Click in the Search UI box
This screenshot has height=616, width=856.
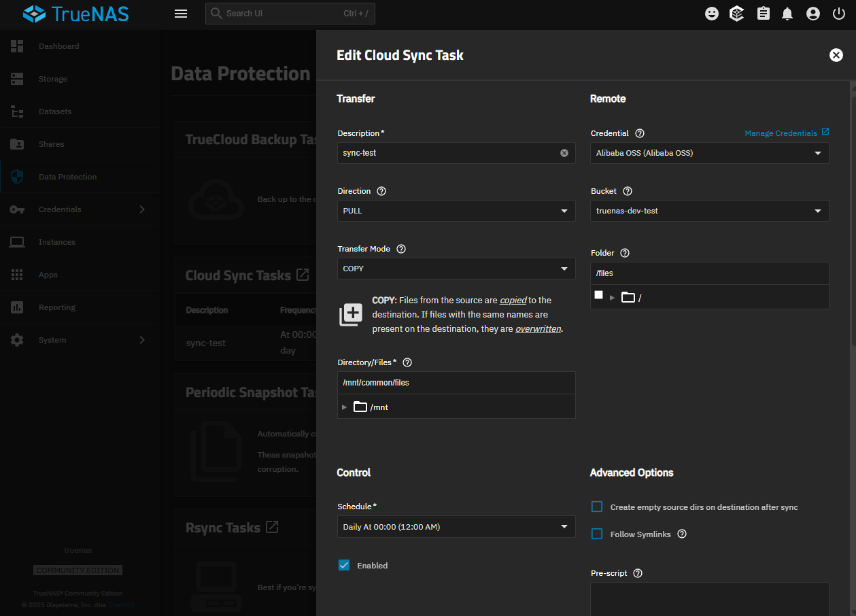pos(290,14)
